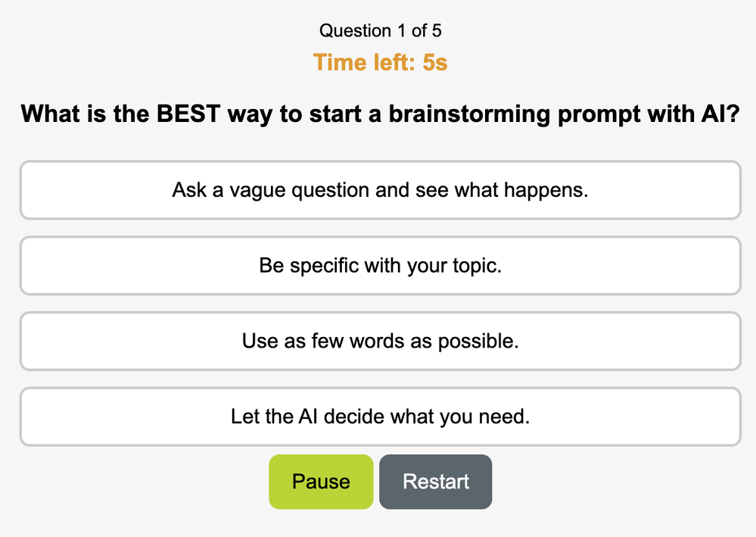Click the orange time remaining indicator
This screenshot has height=537, width=756.
[381, 62]
